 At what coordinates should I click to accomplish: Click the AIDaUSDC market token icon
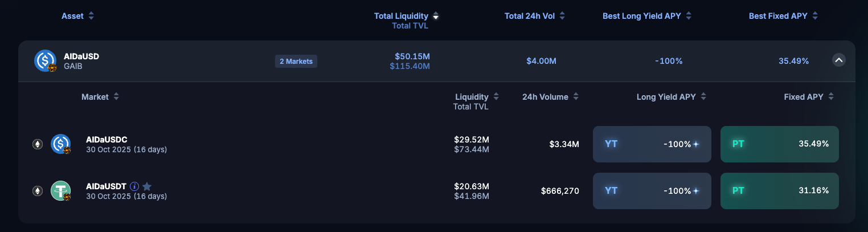pos(60,144)
